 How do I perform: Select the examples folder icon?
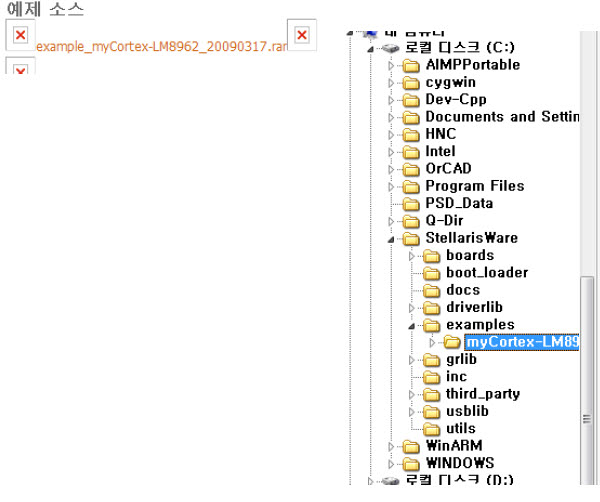(432, 325)
